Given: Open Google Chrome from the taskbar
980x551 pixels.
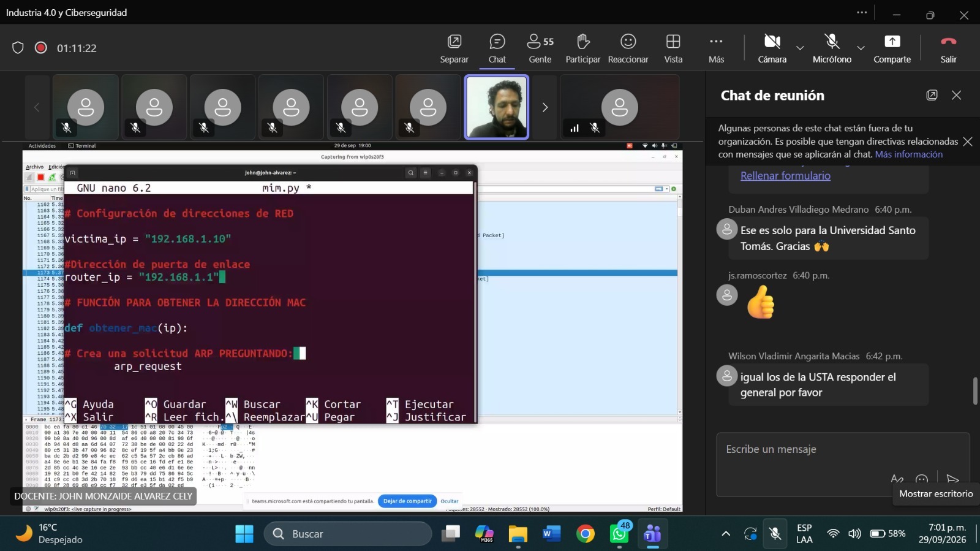Looking at the screenshot, I should tap(586, 534).
